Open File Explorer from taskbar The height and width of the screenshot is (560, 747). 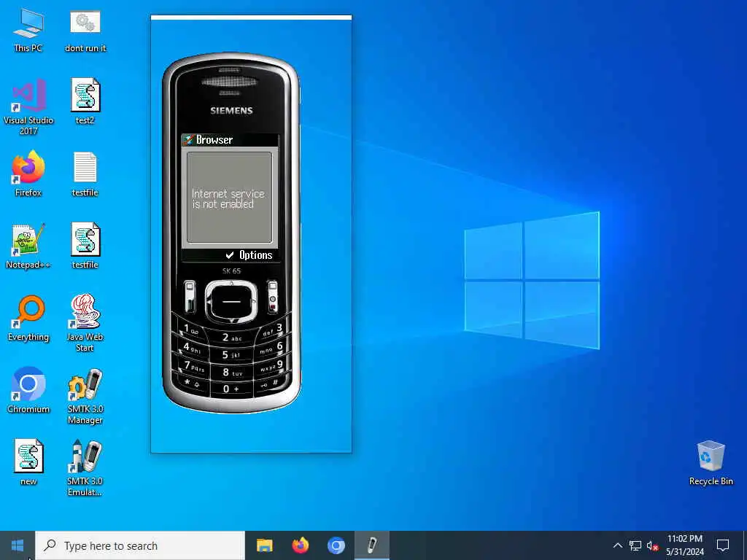[x=264, y=545]
